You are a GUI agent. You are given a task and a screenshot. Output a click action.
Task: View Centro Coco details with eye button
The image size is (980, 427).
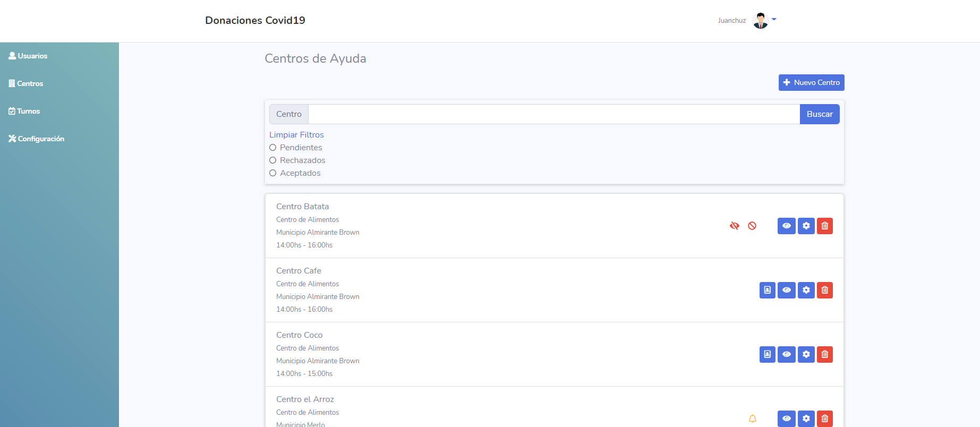pos(787,354)
